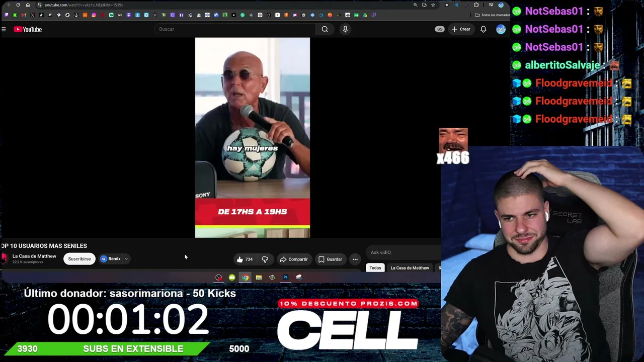This screenshot has width=644, height=362.
Task: Open the browser profile avatar
Action: click(x=501, y=5)
